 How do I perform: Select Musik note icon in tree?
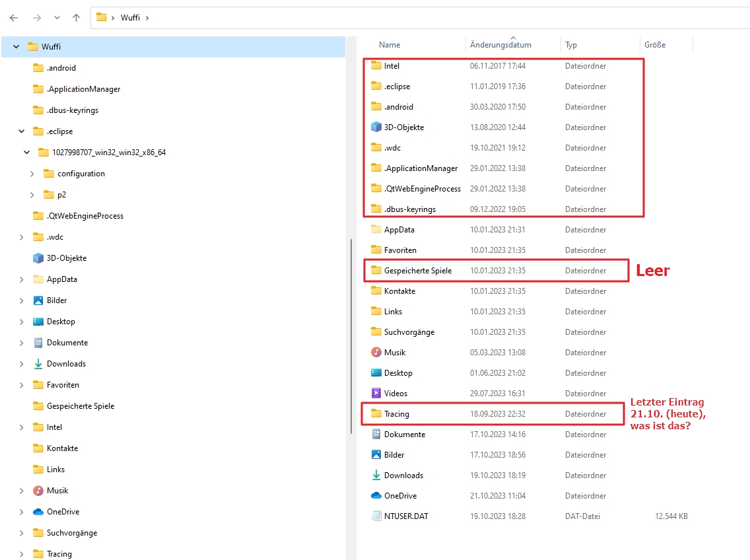[x=38, y=491]
